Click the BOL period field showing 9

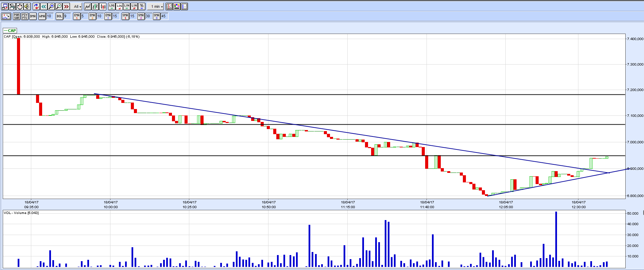click(x=67, y=16)
